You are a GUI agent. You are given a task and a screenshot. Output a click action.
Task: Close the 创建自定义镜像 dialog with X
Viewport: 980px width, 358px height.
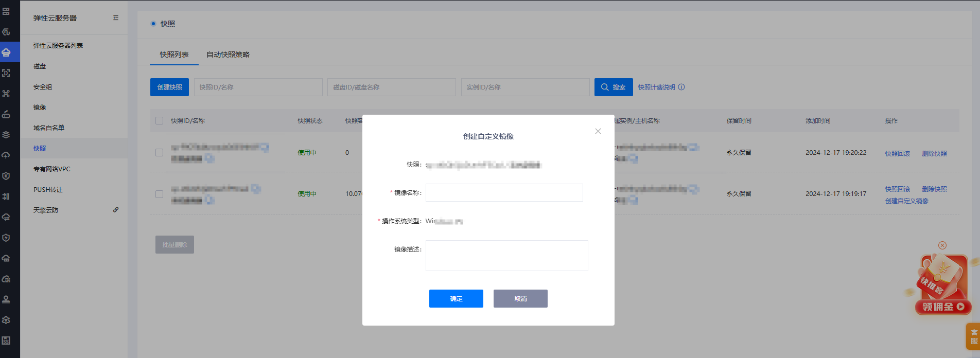point(598,131)
